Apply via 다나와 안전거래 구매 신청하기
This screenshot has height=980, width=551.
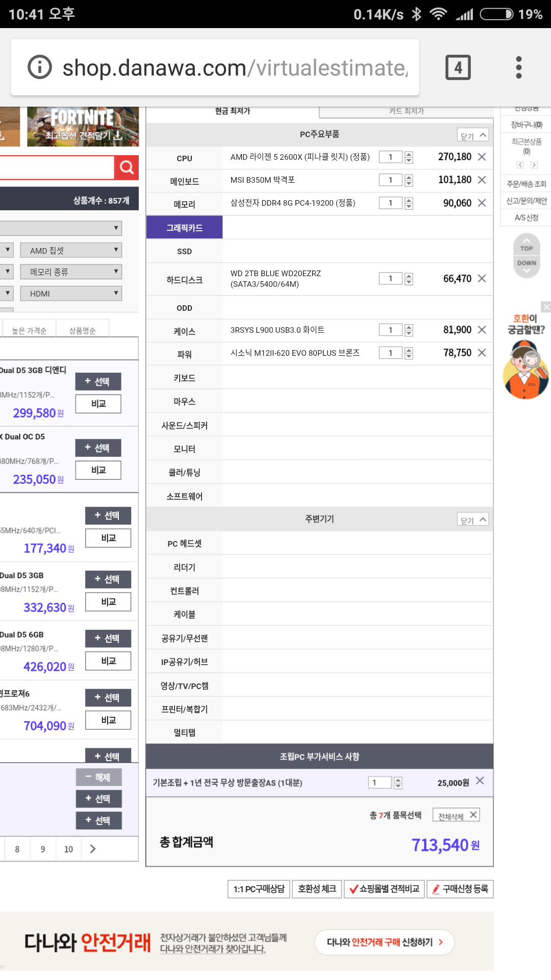385,942
